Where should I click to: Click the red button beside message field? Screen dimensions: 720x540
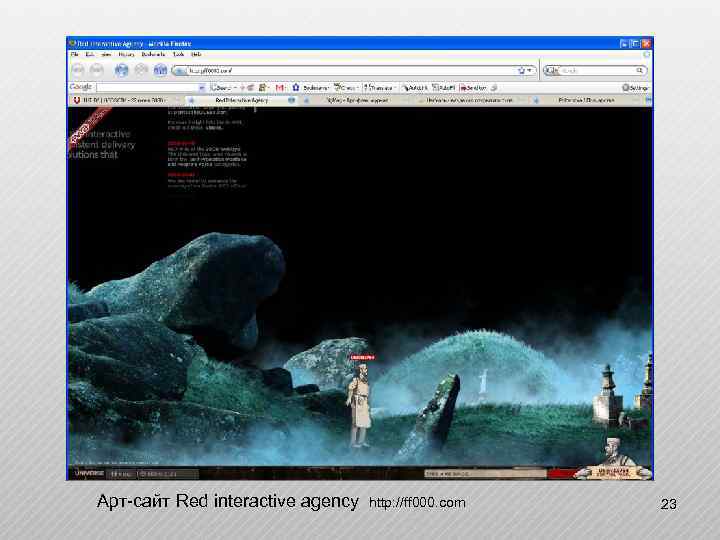[x=561, y=473]
